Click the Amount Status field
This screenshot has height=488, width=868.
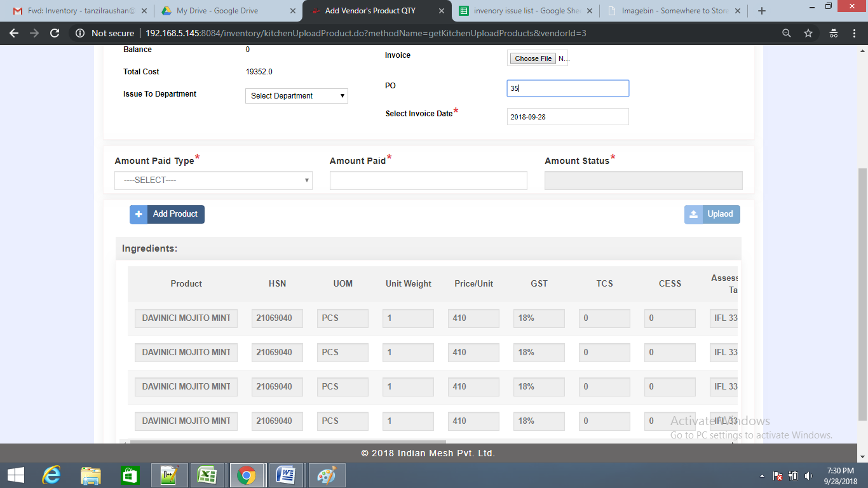pos(643,180)
